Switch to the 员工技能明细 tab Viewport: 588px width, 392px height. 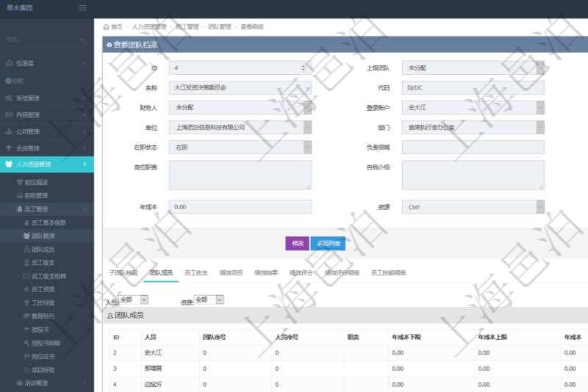click(388, 272)
